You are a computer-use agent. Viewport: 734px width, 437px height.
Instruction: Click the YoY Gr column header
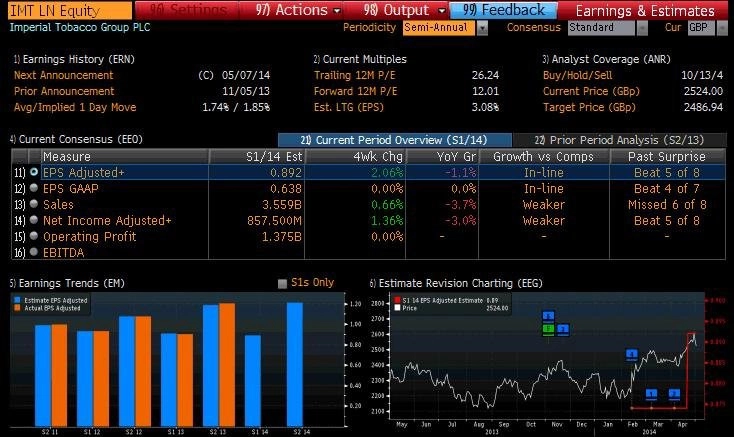(442, 156)
